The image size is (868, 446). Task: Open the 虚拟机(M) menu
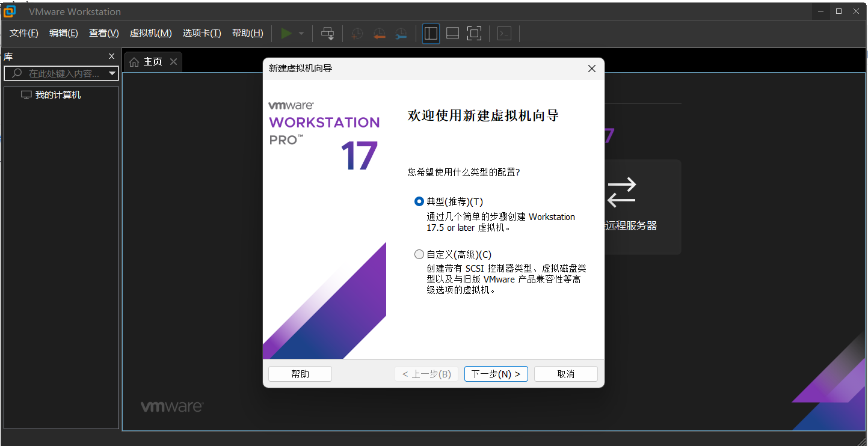151,33
